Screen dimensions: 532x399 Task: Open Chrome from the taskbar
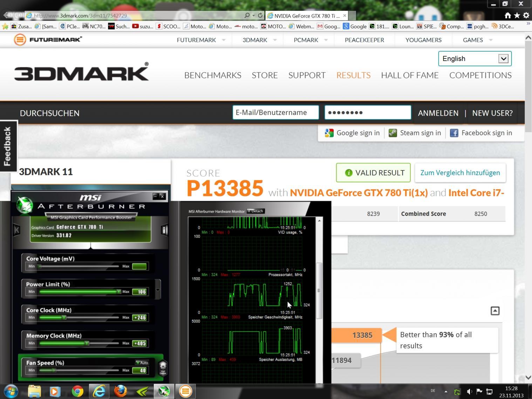(x=77, y=391)
